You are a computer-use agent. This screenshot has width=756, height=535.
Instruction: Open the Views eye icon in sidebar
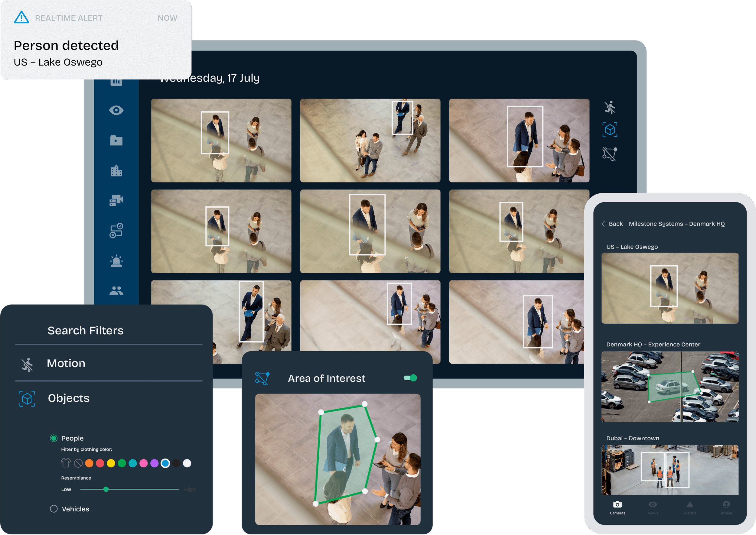(x=117, y=111)
